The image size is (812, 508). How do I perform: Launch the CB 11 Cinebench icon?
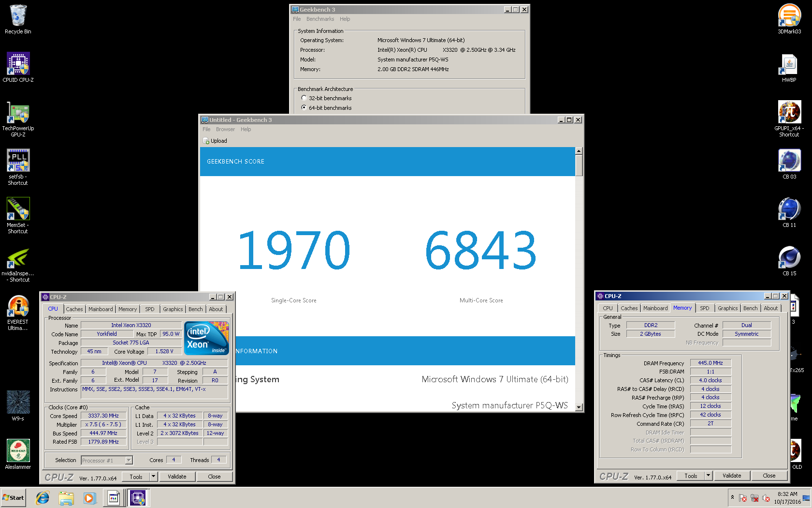tap(789, 213)
